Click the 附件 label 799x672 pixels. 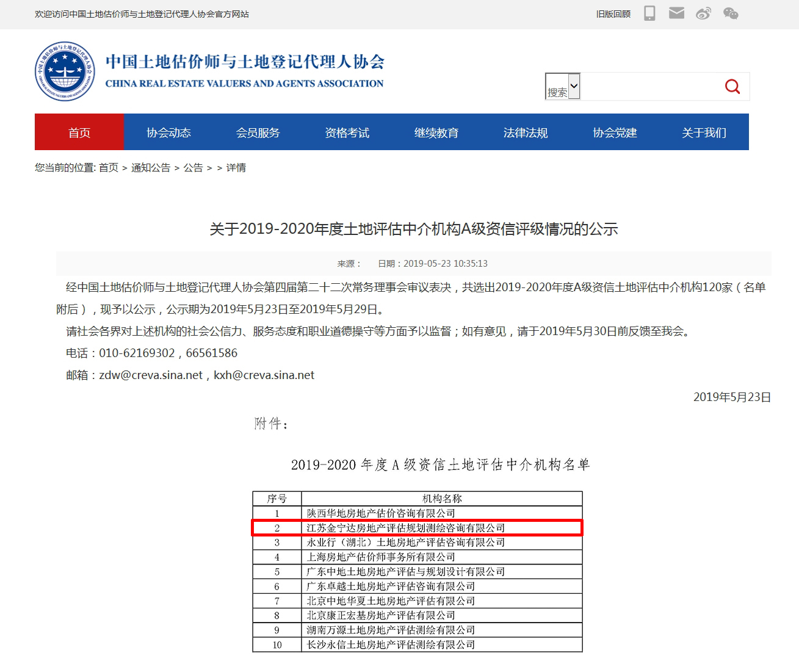[x=271, y=424]
